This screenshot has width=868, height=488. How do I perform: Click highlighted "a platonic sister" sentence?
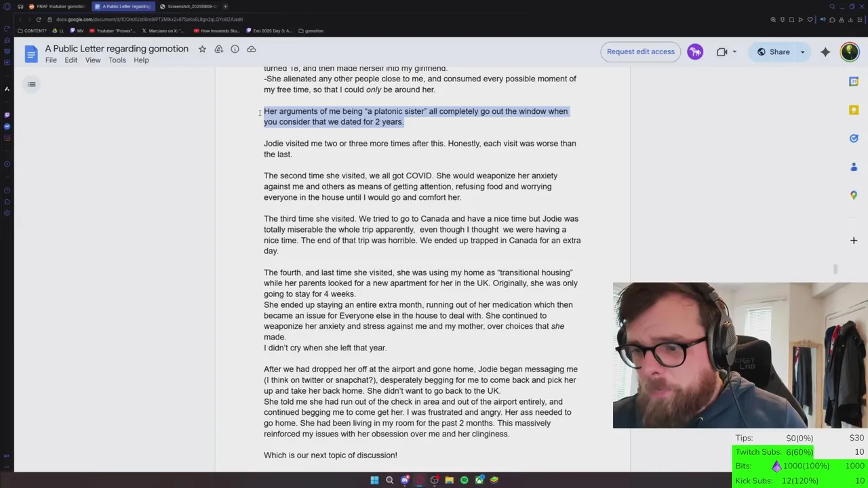pyautogui.click(x=416, y=117)
